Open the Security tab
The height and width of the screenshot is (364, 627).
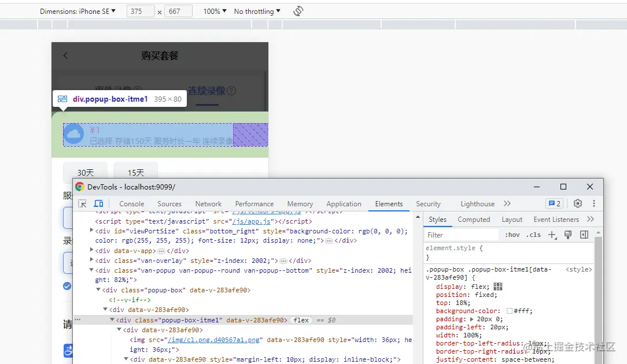point(428,204)
